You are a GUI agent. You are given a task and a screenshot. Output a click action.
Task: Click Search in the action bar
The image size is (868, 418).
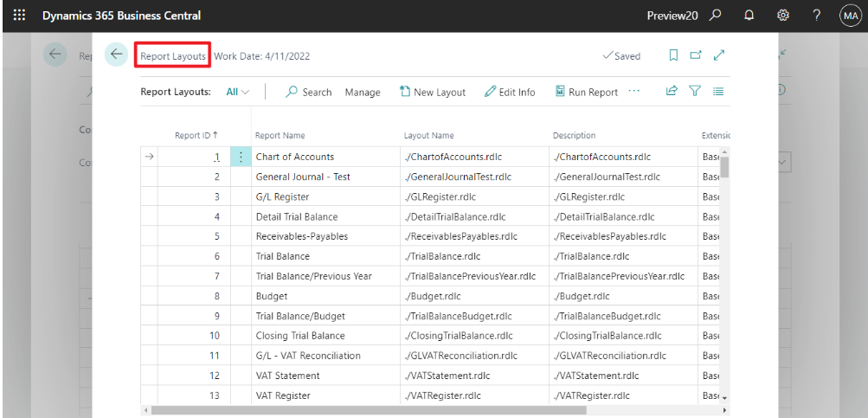(308, 92)
